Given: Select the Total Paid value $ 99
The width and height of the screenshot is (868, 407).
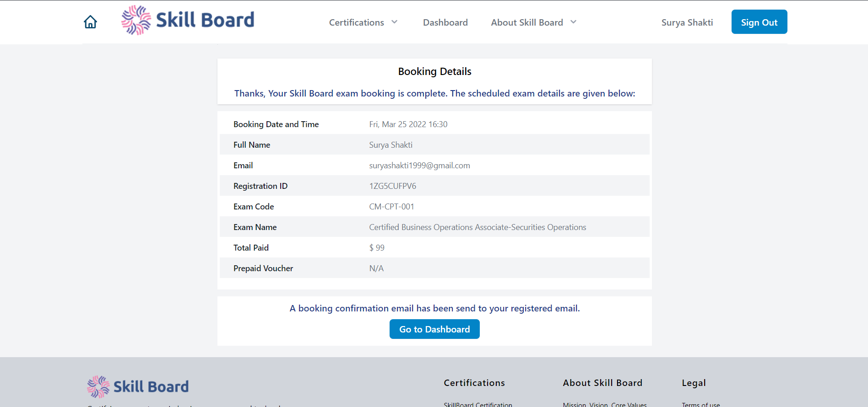Looking at the screenshot, I should click(x=377, y=248).
